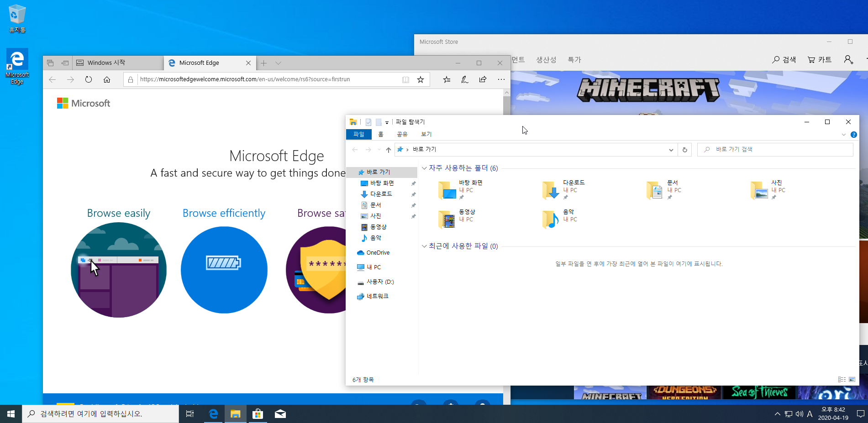This screenshot has height=423, width=868.
Task: Select the Browse easily illustration
Action: tap(119, 270)
